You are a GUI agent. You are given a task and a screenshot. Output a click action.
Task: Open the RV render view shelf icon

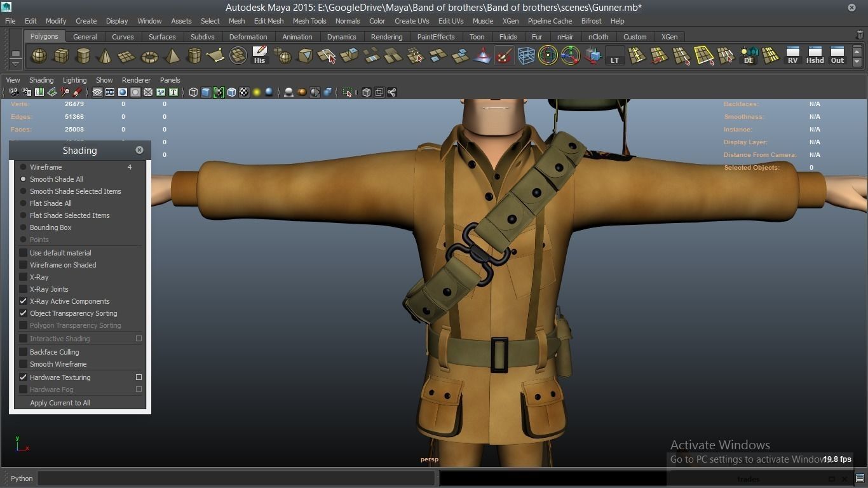click(792, 56)
